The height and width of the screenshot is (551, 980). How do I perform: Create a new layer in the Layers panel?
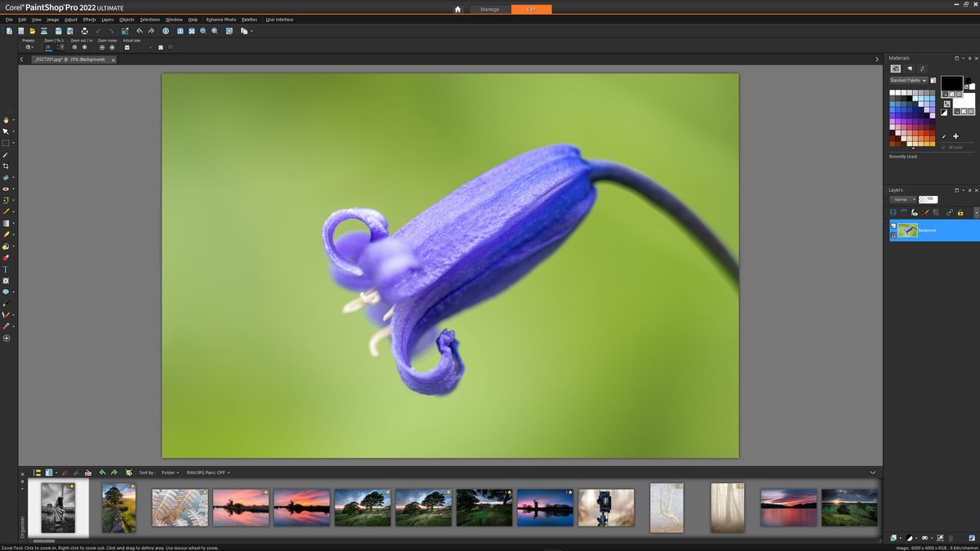point(893,212)
